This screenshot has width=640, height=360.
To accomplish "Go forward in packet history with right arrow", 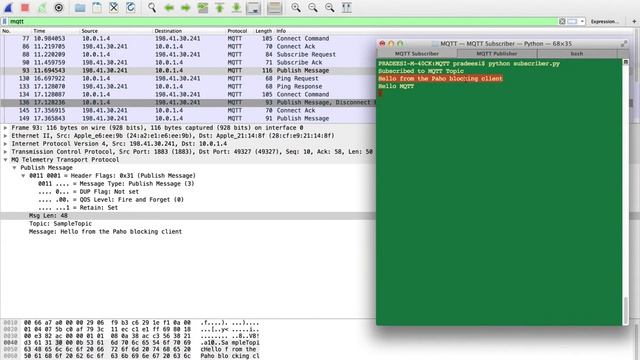I will click(186, 7).
